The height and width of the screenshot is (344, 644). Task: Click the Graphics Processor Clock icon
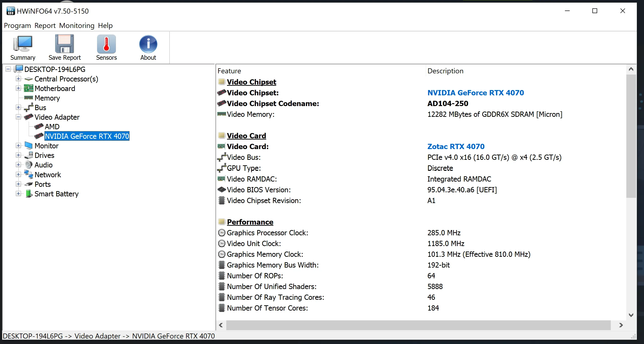coord(222,233)
